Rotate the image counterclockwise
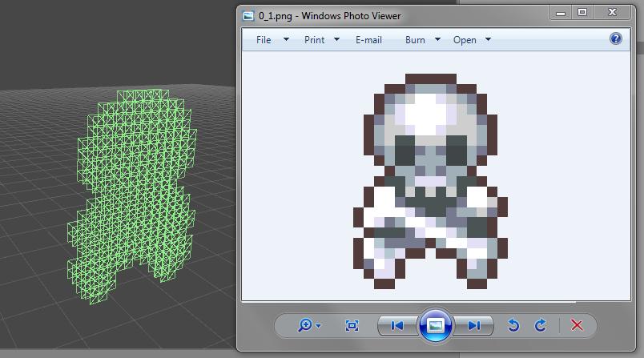Viewport: 644px width, 358px height. coord(513,326)
